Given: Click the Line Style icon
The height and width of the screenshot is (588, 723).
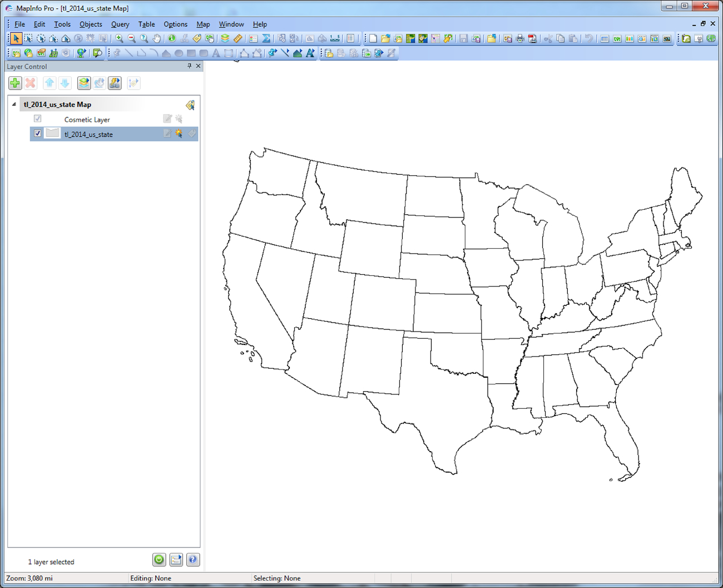Looking at the screenshot, I should pyautogui.click(x=285, y=53).
